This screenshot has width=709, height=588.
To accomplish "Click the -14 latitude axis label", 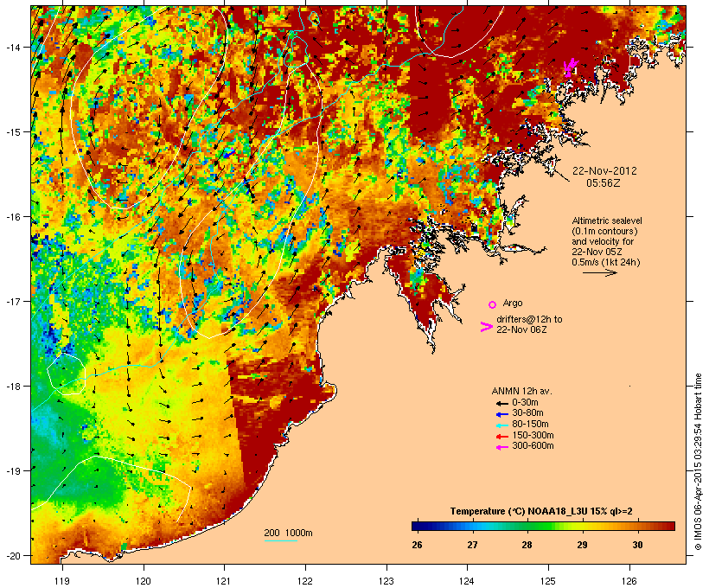I will pyautogui.click(x=12, y=47).
